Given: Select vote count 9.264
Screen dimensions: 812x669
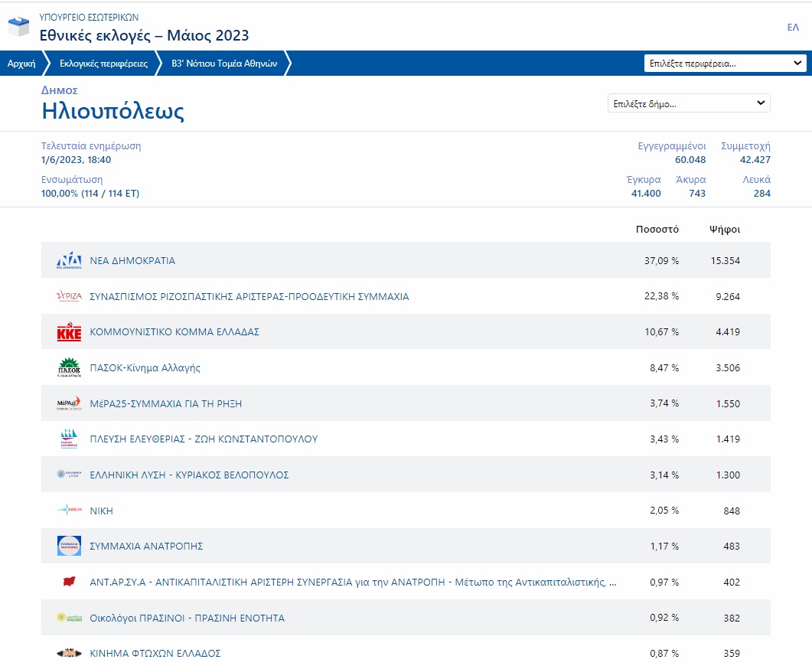Looking at the screenshot, I should click(x=728, y=296).
